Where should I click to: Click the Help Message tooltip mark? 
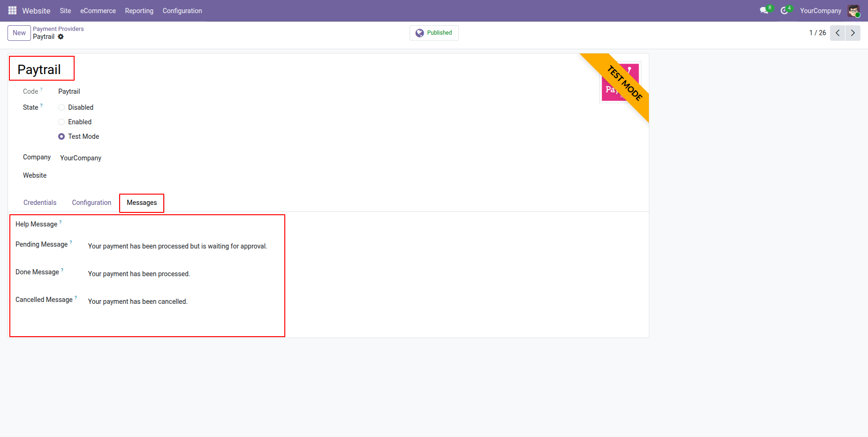(x=61, y=222)
